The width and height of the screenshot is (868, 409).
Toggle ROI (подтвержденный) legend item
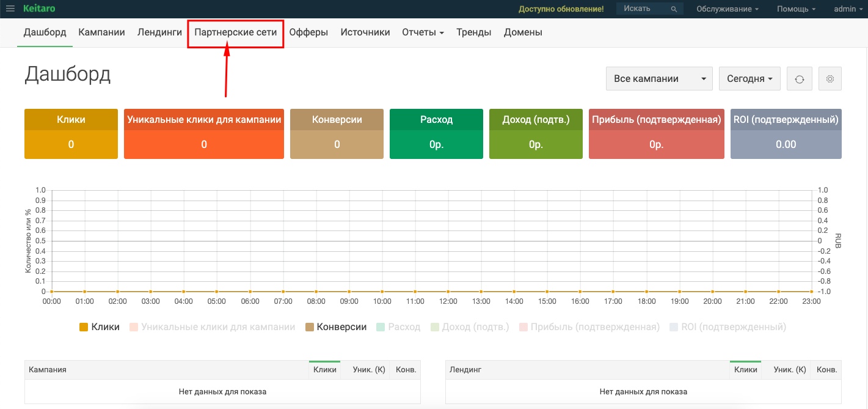tap(728, 327)
